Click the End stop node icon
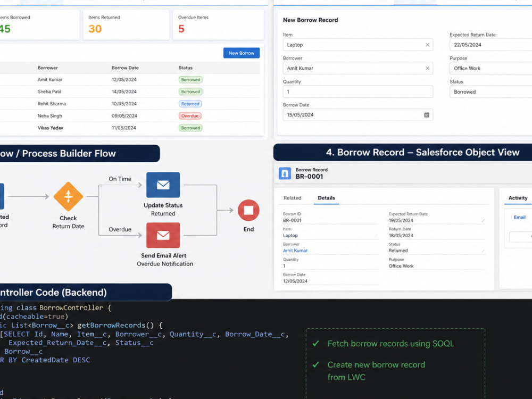This screenshot has width=532, height=399. [248, 210]
